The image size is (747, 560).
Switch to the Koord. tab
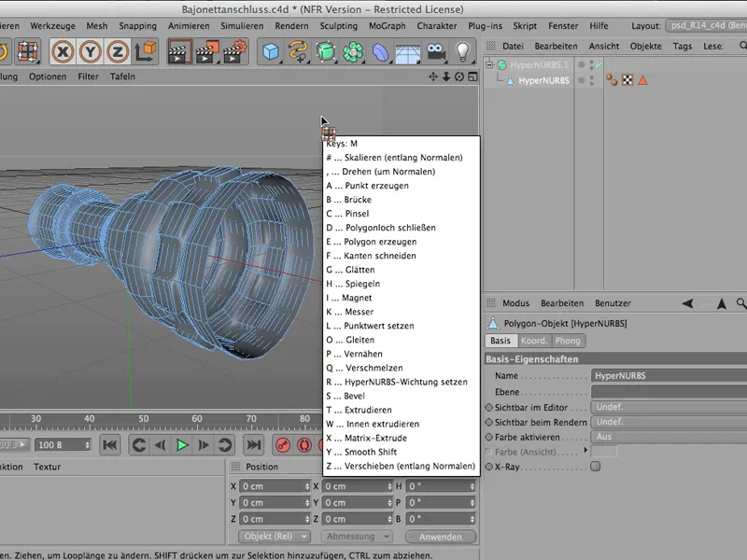point(534,341)
